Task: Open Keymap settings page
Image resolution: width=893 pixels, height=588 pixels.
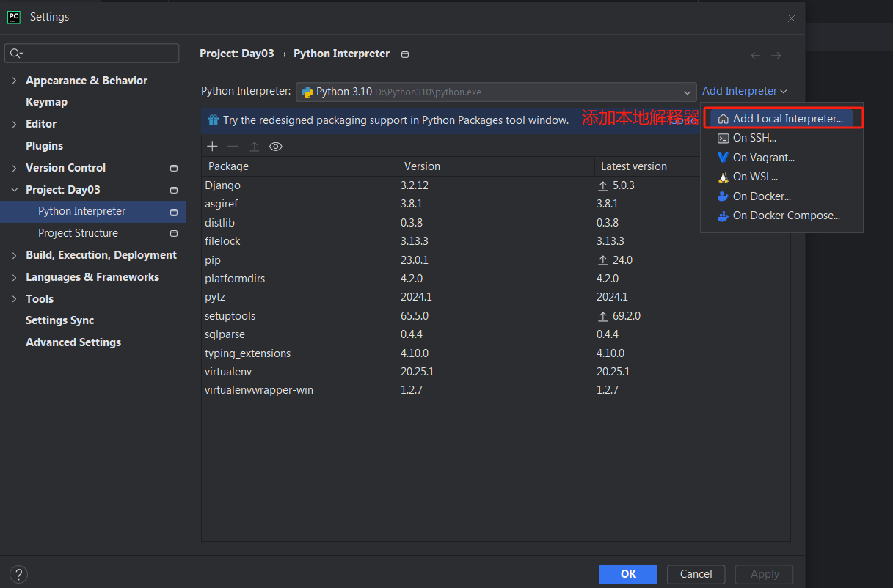Action: [46, 102]
